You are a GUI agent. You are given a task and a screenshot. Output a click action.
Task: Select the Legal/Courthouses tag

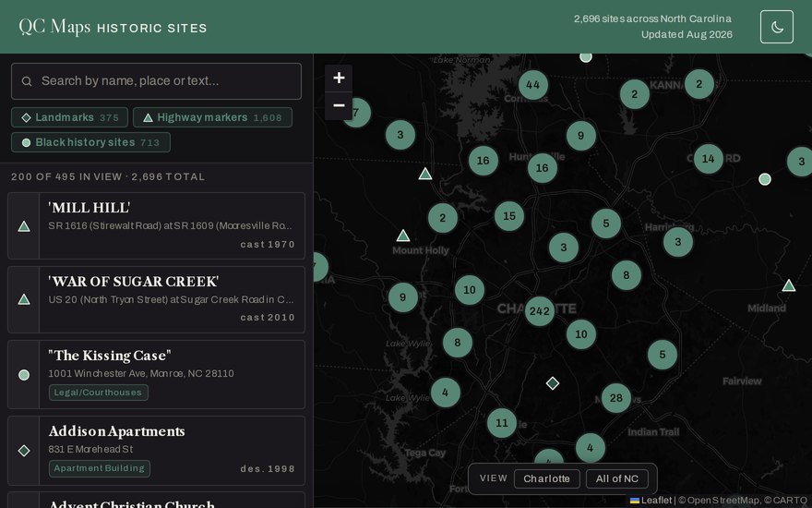tap(99, 393)
